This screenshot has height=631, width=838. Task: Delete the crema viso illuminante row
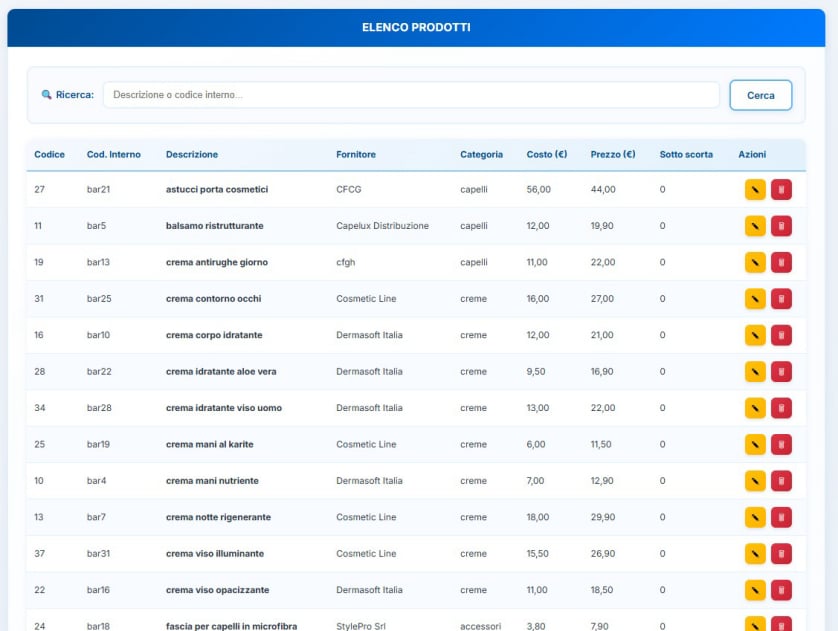781,554
